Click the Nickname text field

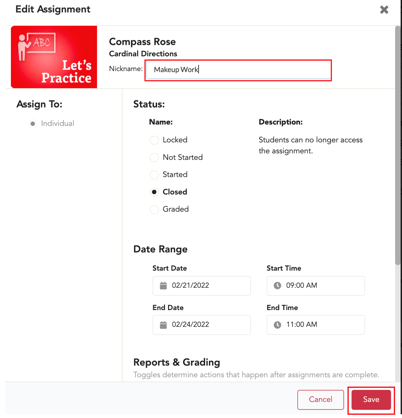click(238, 70)
